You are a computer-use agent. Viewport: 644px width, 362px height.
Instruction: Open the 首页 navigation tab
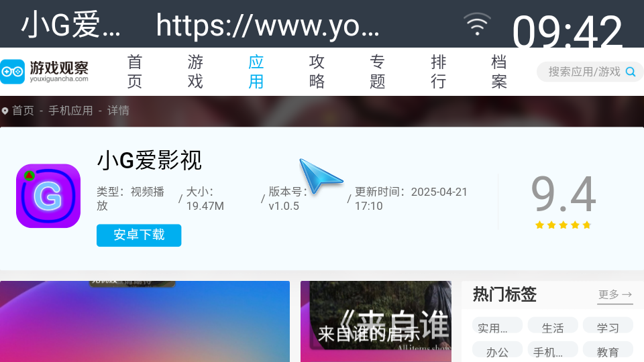click(135, 72)
